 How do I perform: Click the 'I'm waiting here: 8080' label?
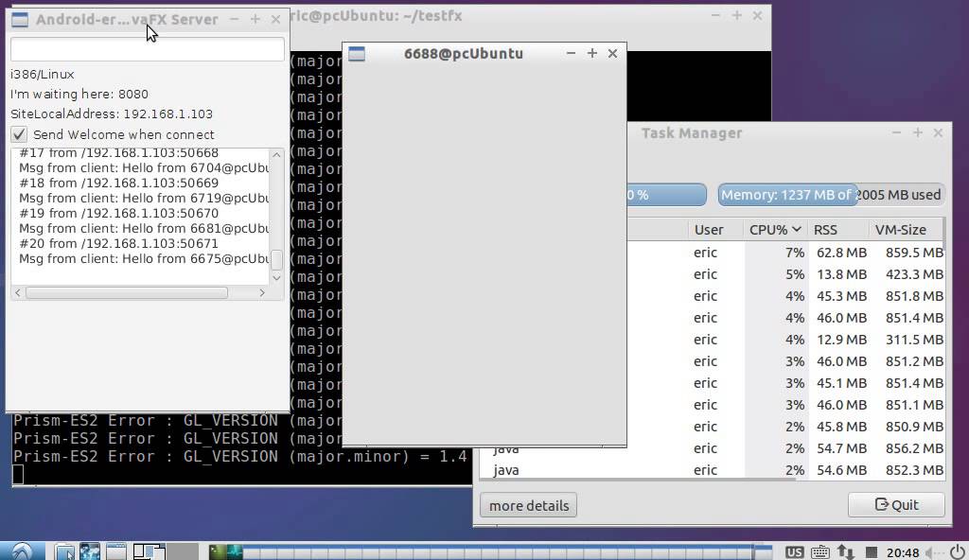pyautogui.click(x=79, y=94)
